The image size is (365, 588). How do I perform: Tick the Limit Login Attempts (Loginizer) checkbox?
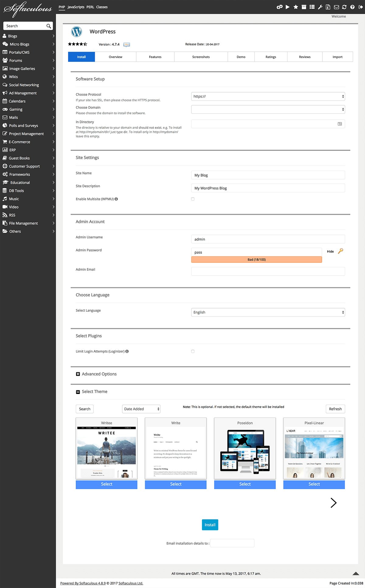coord(193,351)
